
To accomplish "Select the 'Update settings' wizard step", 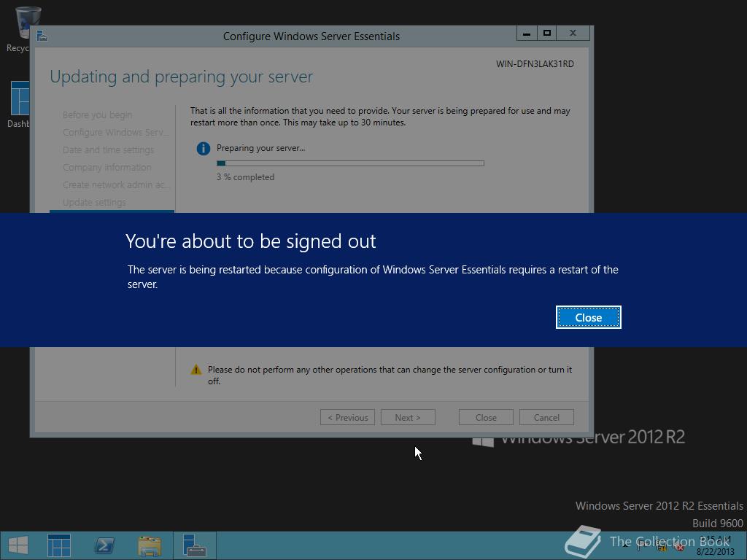I will (94, 203).
